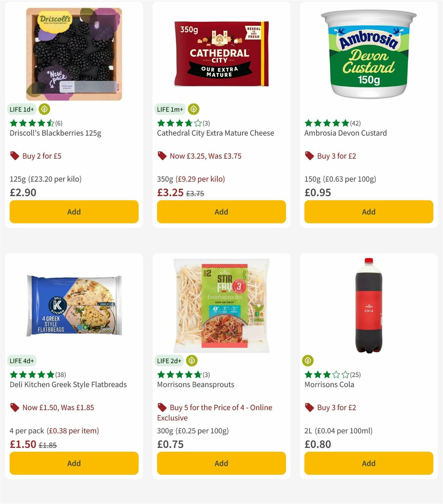Open the Morrisons Beansprouts product title link
Screen dimensions: 443x504
pyautogui.click(x=196, y=384)
